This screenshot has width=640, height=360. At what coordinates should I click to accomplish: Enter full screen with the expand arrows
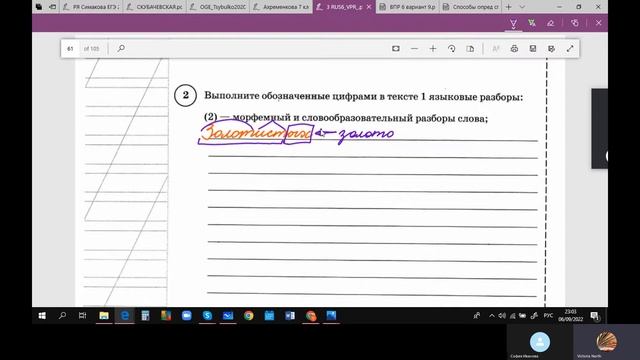(570, 49)
